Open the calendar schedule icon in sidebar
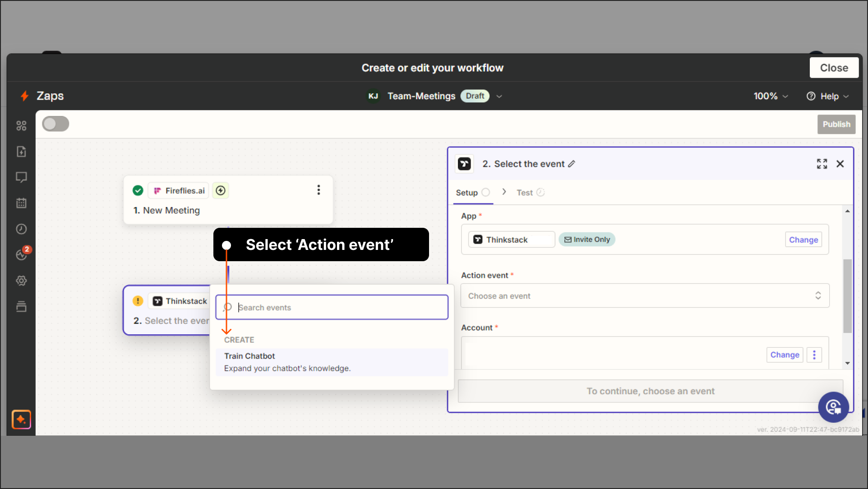Viewport: 868px width, 489px height. (21, 203)
